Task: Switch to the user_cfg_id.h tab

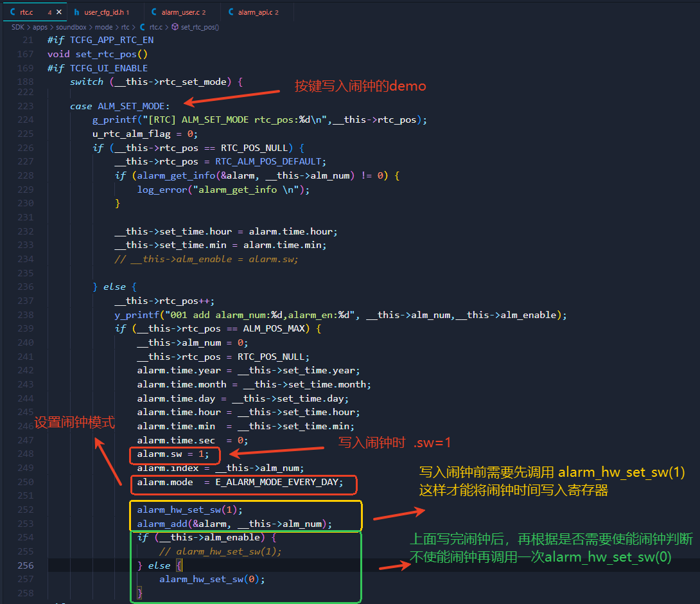Action: [105, 12]
